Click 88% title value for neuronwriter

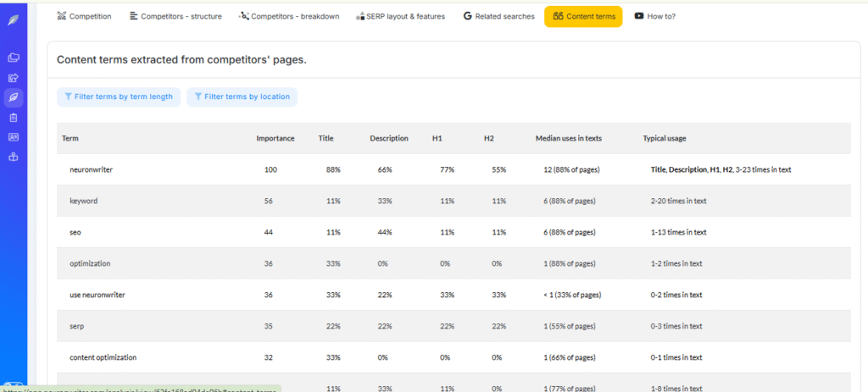tap(333, 169)
